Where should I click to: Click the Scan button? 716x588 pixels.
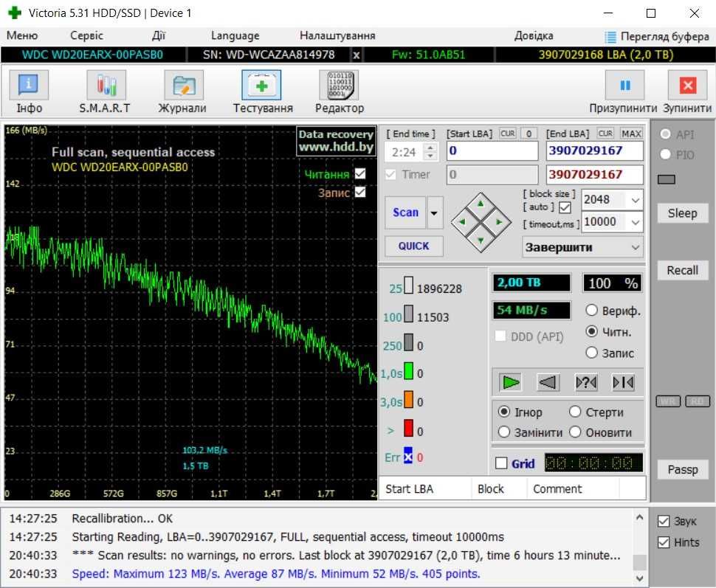(x=405, y=212)
